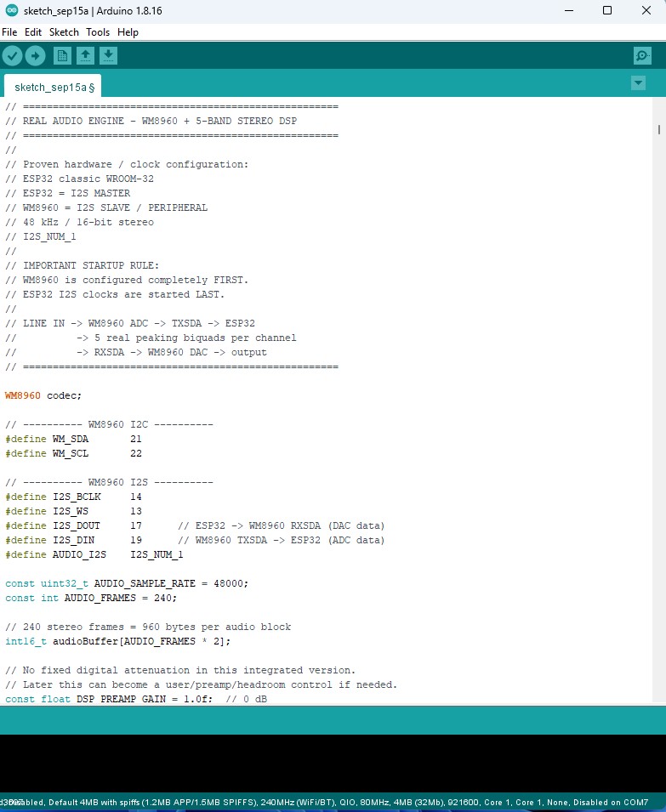Click the board info status bar text
The image size is (666, 812).
click(324, 802)
